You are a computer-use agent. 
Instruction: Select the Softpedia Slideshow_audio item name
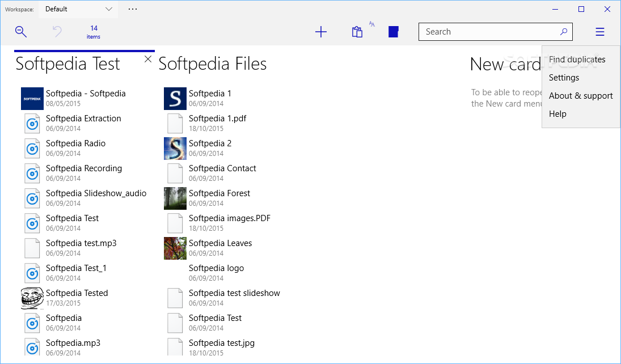click(96, 193)
